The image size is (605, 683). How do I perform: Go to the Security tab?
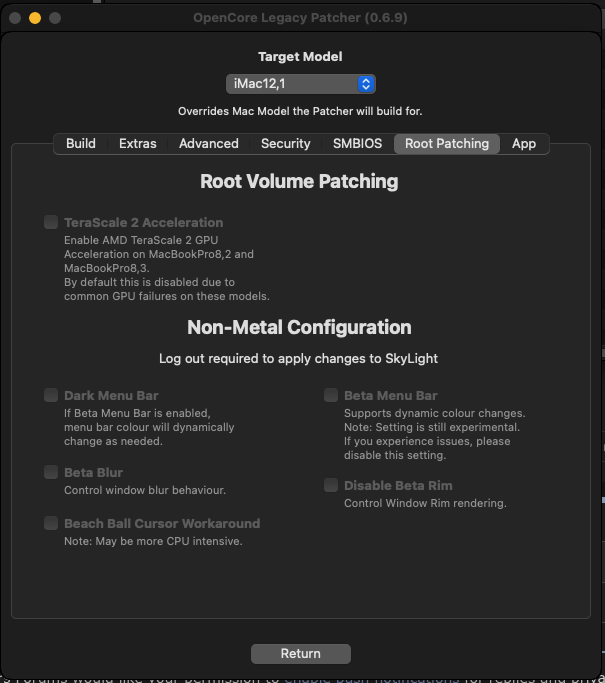pyautogui.click(x=286, y=144)
